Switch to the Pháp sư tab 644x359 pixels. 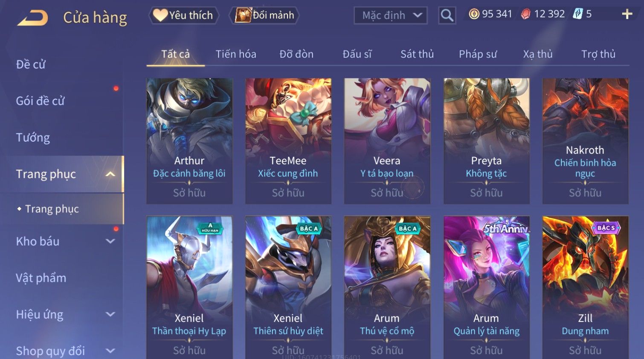coord(478,54)
